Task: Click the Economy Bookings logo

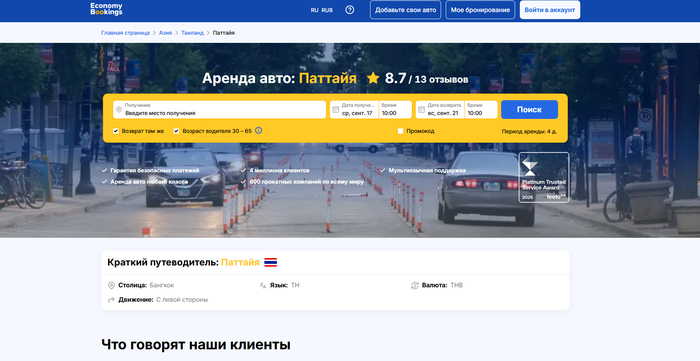Action: 106,9
